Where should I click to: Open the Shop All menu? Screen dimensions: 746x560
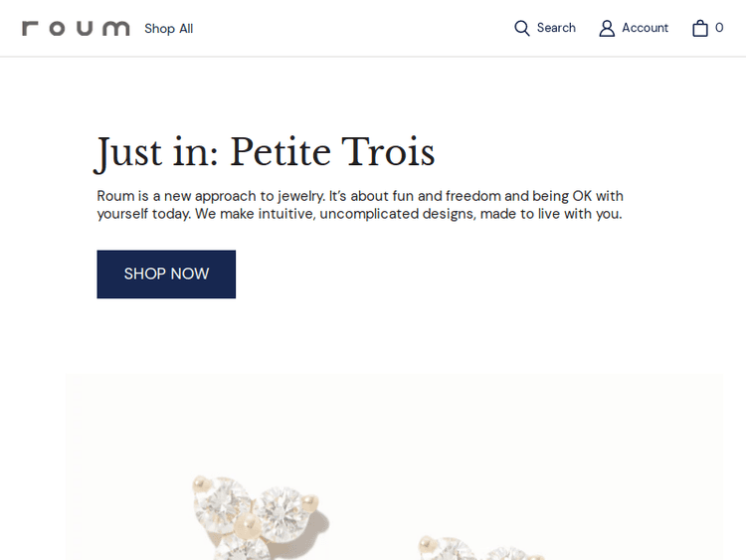pyautogui.click(x=168, y=29)
